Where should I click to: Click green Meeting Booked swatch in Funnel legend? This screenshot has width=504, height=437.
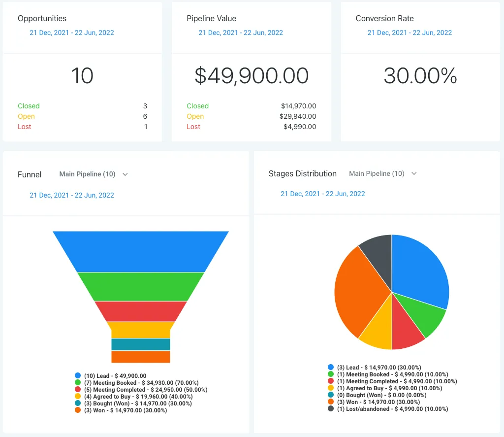tap(77, 382)
